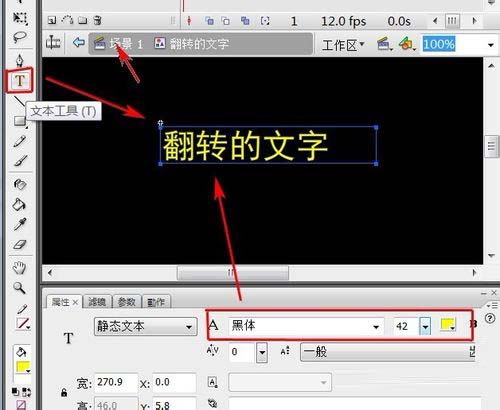Screen dimensions: 500x410
Task: Select the Brush tool
Action: 20,161
